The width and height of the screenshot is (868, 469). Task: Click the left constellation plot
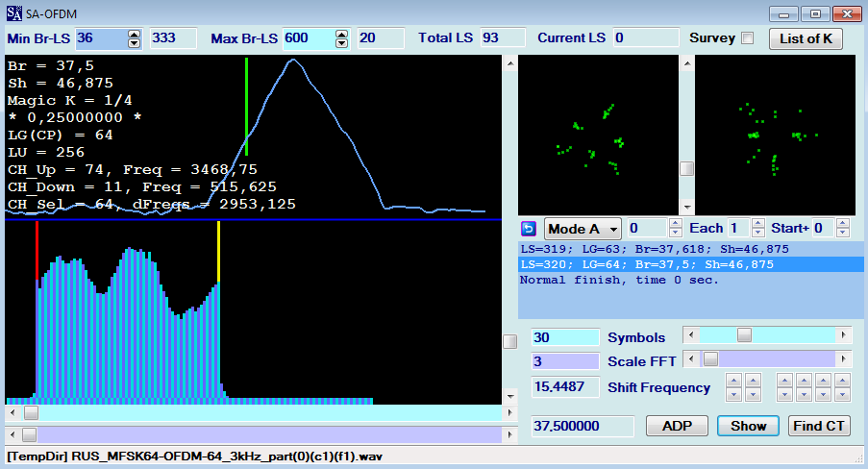[x=598, y=136]
